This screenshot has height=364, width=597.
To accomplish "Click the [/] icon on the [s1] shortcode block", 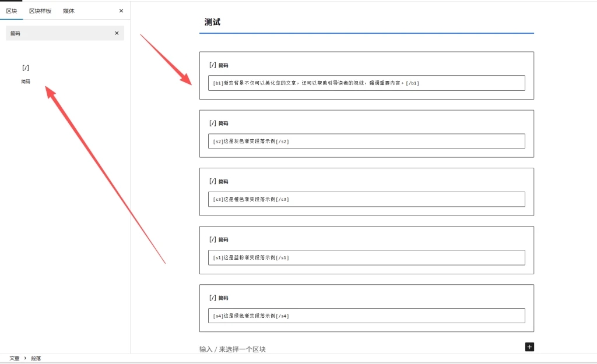I will coord(212,239).
